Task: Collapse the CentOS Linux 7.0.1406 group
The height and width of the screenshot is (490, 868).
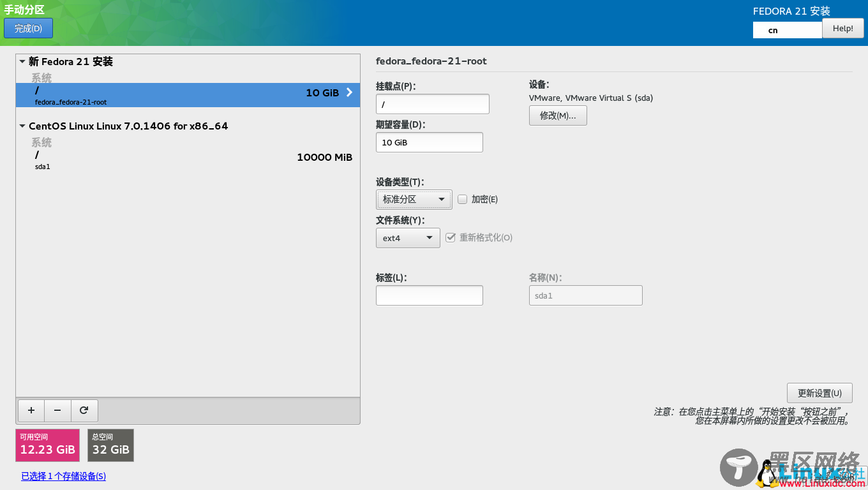Action: pos(23,126)
